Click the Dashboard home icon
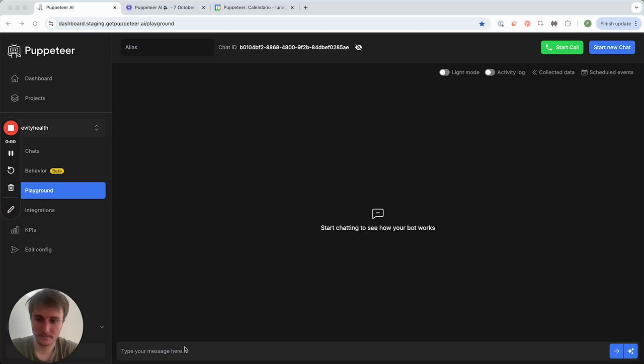Image resolution: width=644 pixels, height=364 pixels. pos(15,78)
